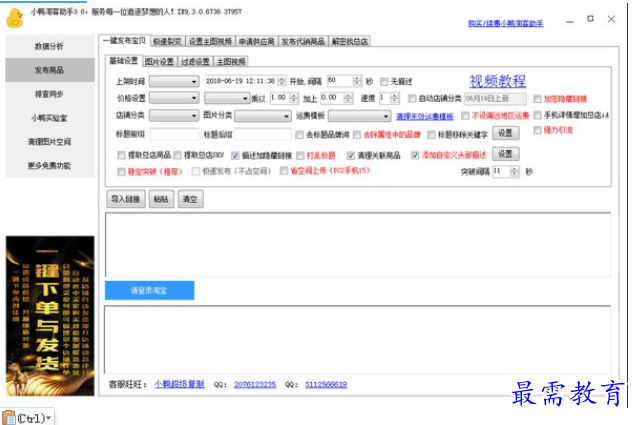Select the 主图视频 sub-tab
This screenshot has width=633, height=425.
pos(231,61)
